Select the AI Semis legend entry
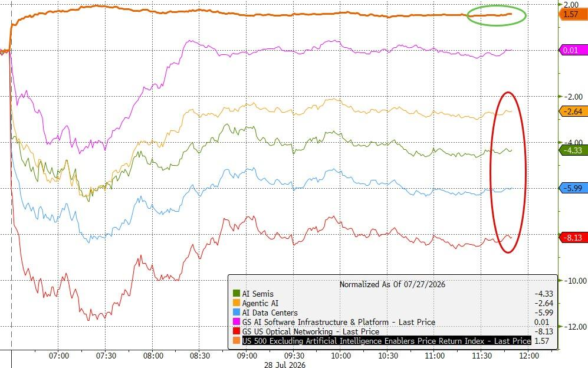 [x=258, y=294]
